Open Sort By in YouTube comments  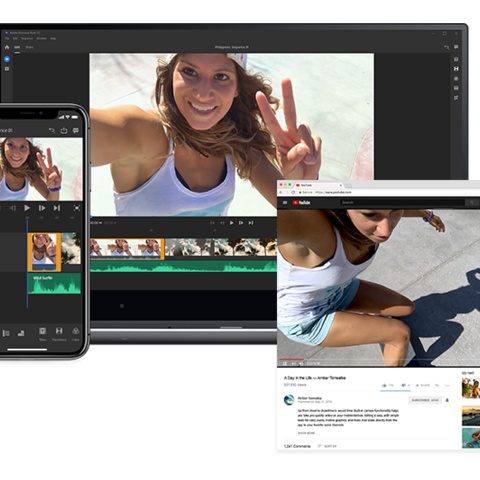point(327,446)
